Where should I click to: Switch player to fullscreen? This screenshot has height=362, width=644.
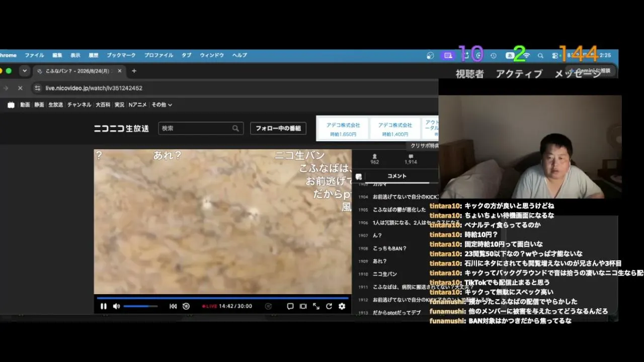(316, 306)
